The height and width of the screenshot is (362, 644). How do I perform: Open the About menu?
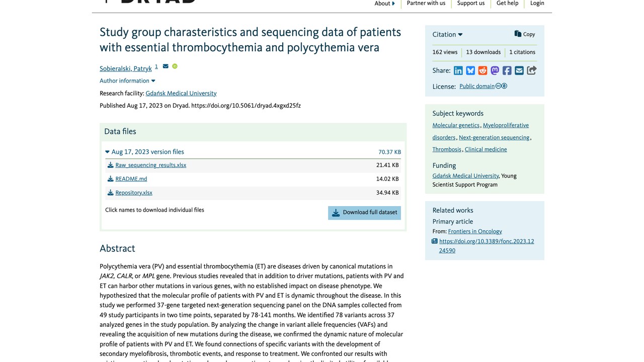coord(385,4)
